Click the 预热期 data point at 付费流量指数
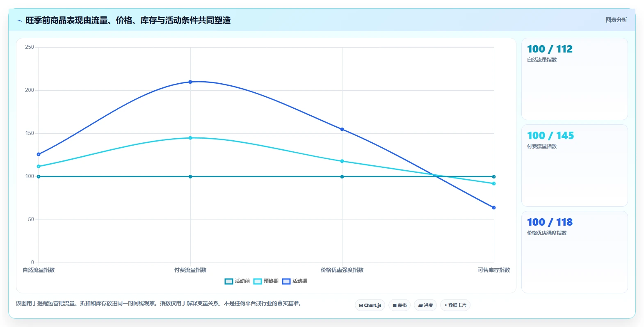Screen dimensions: 644x327 pos(190,138)
